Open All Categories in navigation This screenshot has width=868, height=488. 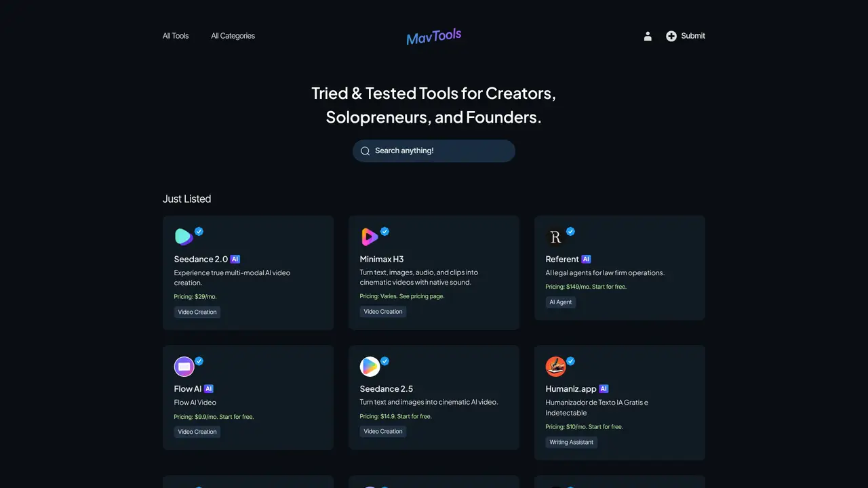(233, 36)
